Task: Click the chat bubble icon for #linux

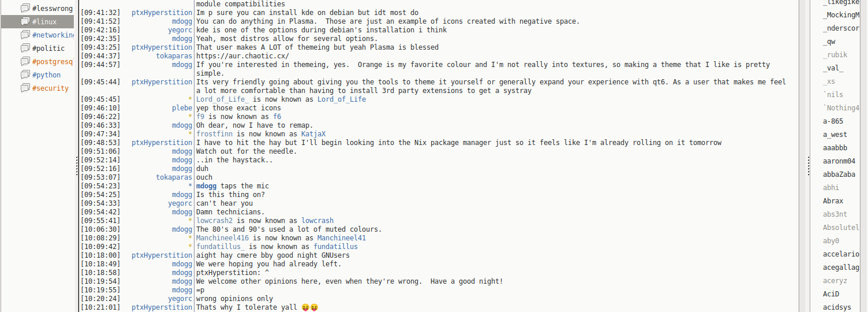Action: 25,22
